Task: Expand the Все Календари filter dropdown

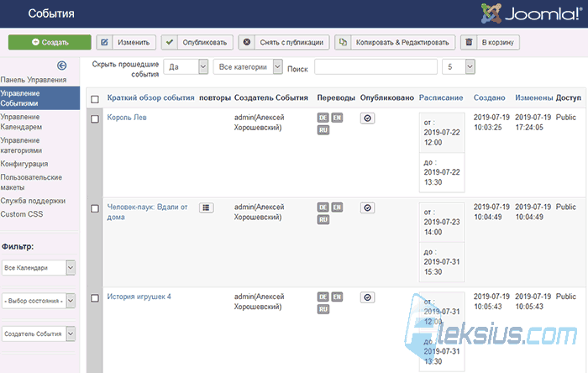Action: [39, 268]
